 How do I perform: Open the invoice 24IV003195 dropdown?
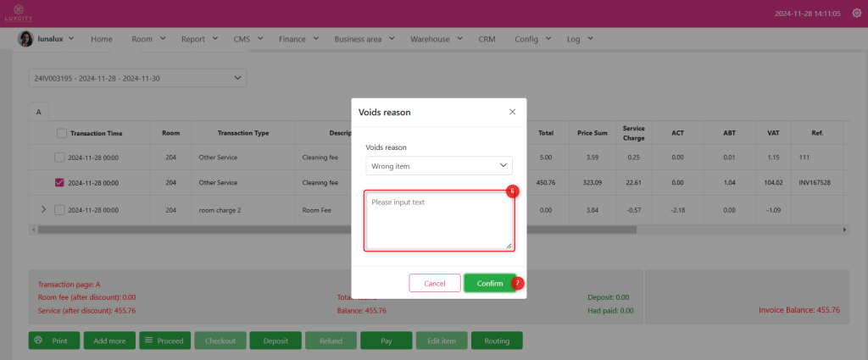[x=137, y=79]
